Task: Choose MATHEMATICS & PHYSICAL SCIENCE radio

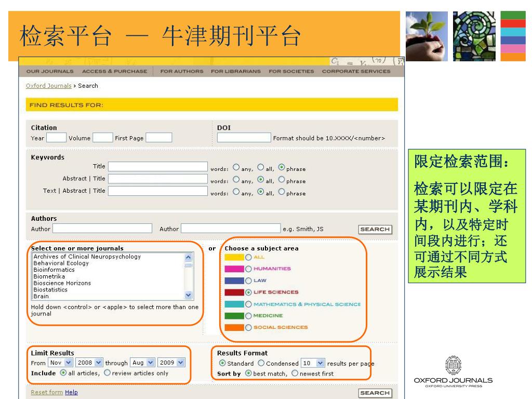Action: pos(248,304)
